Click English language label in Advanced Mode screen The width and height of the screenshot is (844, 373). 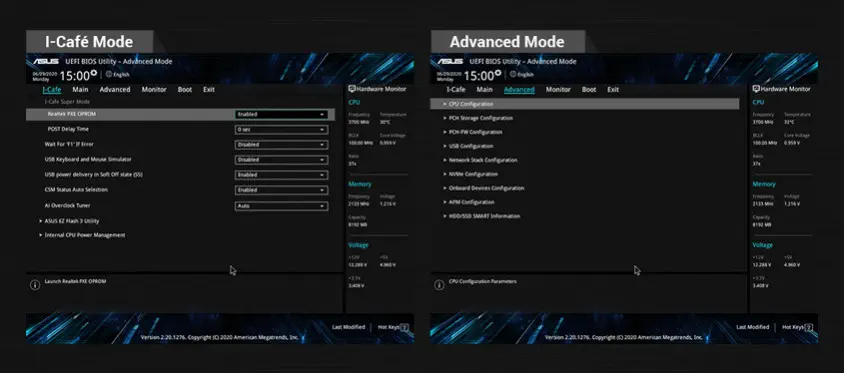pyautogui.click(x=525, y=74)
